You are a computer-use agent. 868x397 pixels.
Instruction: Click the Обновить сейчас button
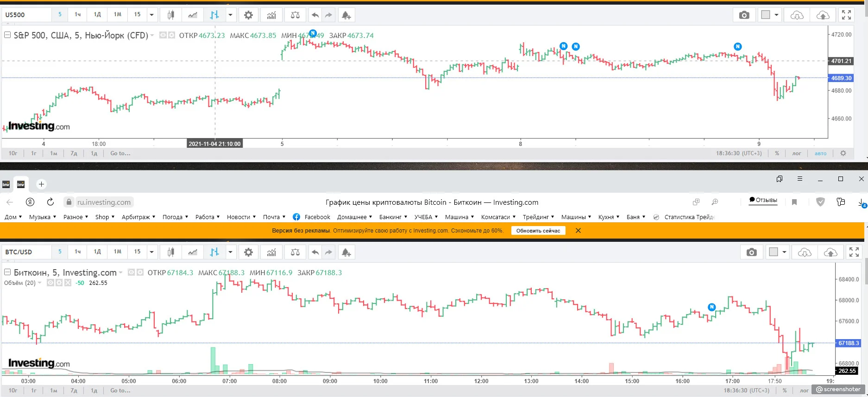tap(538, 231)
